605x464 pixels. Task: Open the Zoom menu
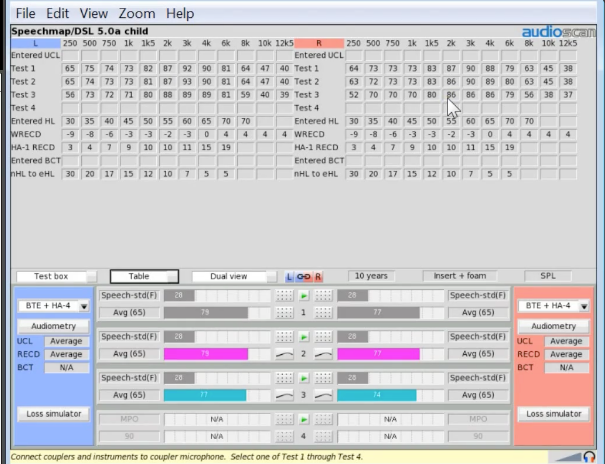137,13
